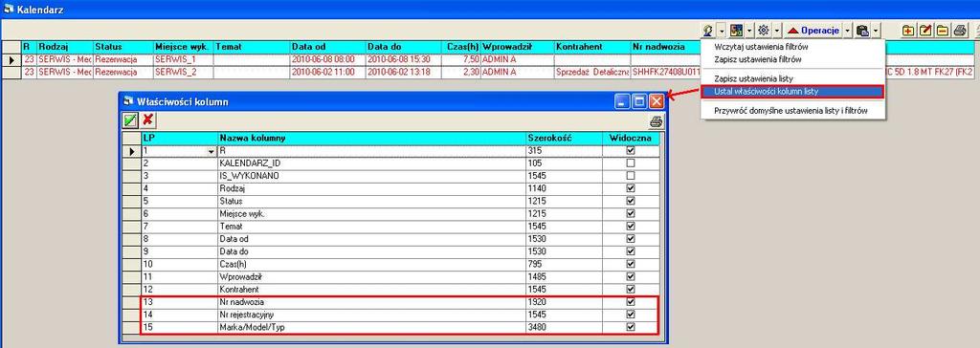Click the user settings icon in toolbar
The height and width of the screenshot is (348, 980).
click(708, 30)
